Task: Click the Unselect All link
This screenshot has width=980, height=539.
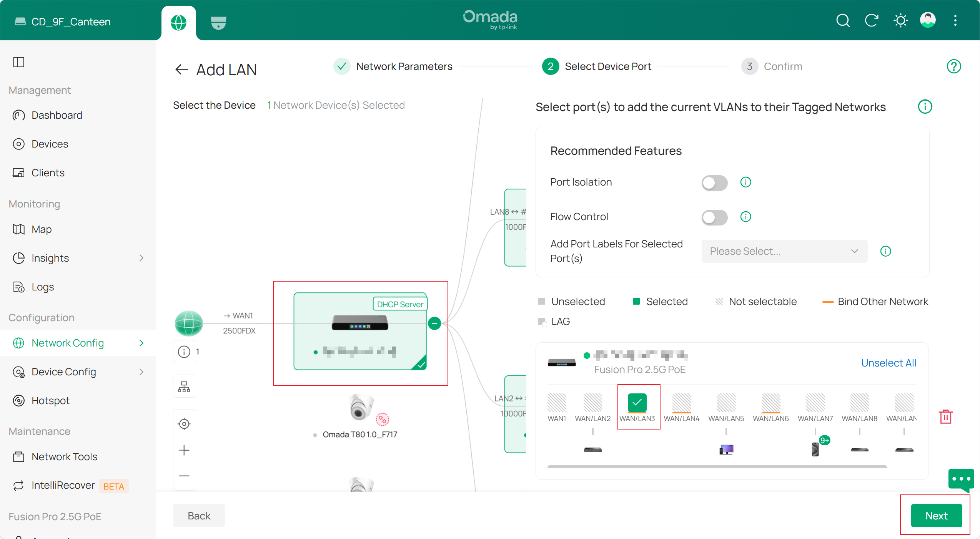Action: (888, 363)
